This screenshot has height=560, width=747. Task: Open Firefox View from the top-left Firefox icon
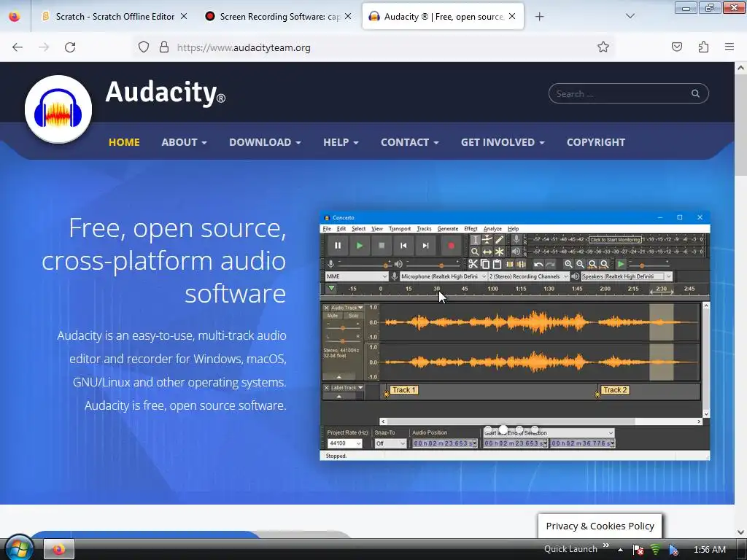click(15, 16)
